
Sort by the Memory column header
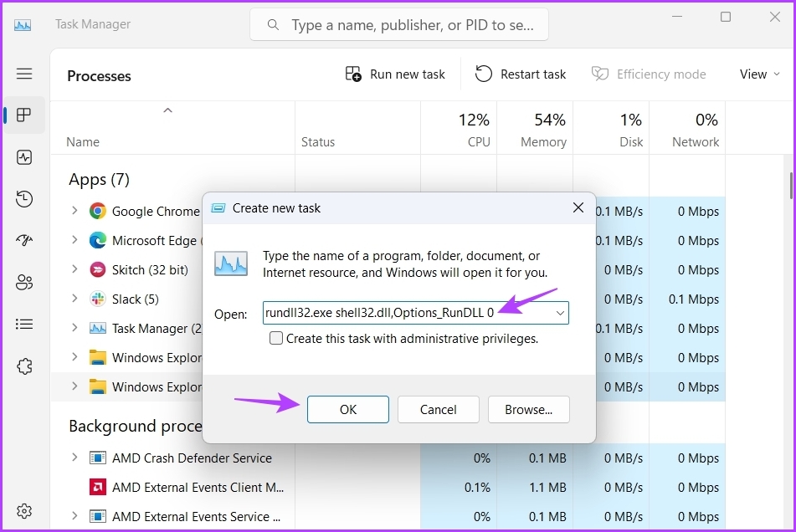click(x=535, y=128)
